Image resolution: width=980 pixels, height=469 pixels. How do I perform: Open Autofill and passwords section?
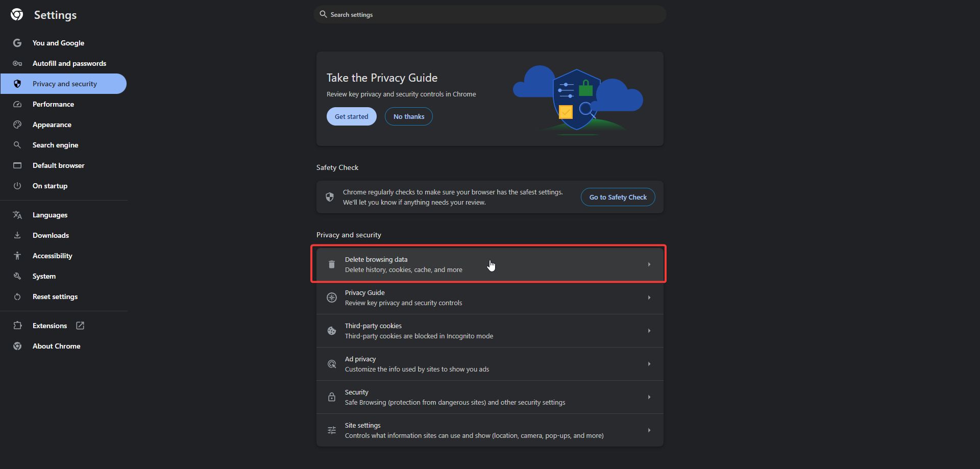[x=63, y=63]
